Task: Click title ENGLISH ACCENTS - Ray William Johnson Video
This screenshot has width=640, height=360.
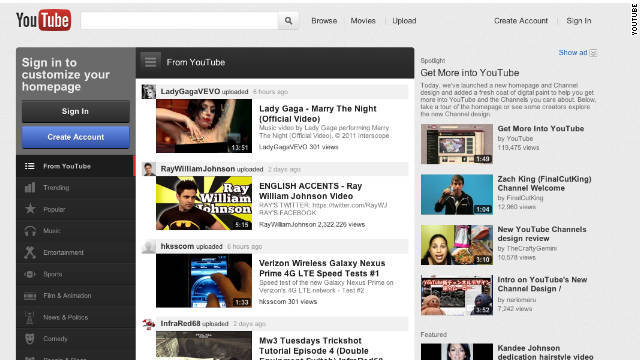Action: 311,191
